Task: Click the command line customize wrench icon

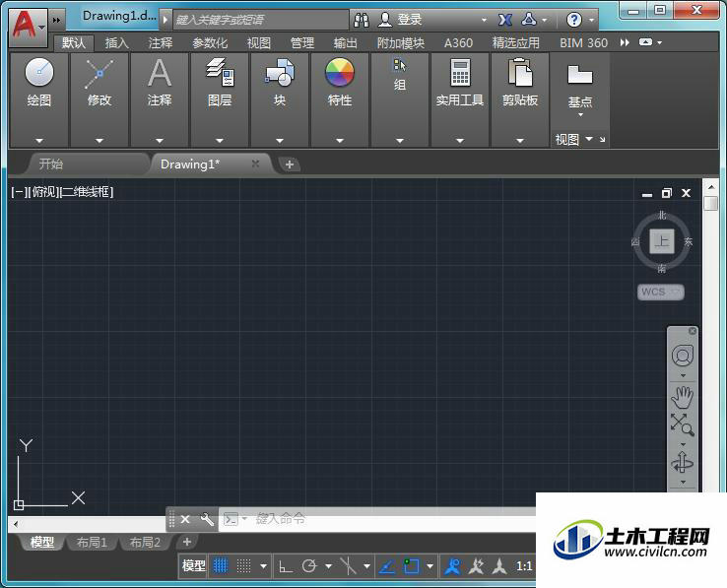Action: point(207,519)
